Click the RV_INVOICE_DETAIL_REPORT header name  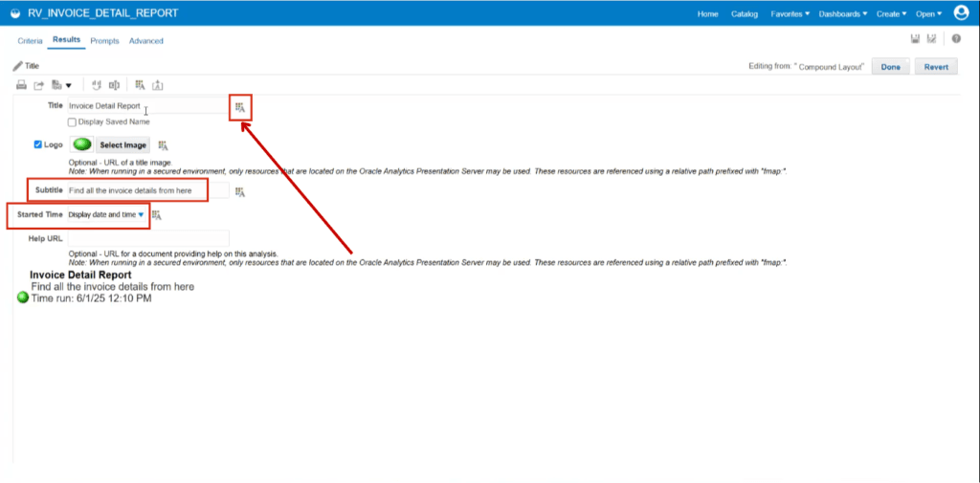pos(103,13)
